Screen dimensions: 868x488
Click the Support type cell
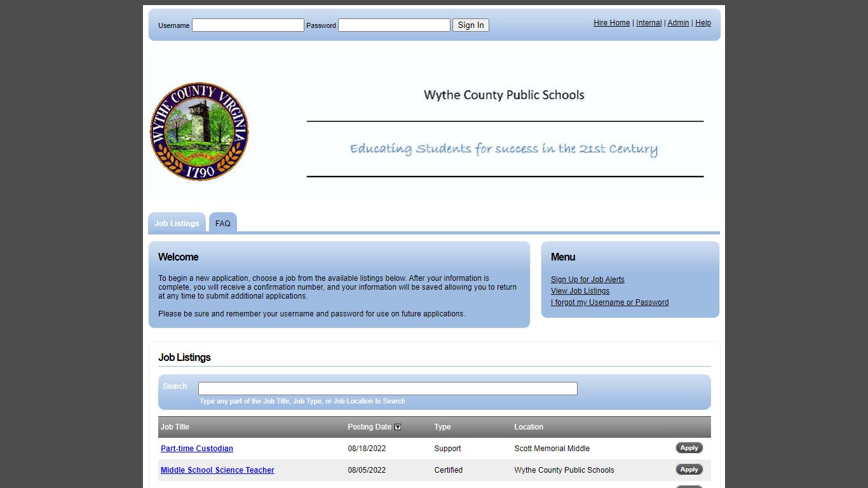tap(447, 449)
